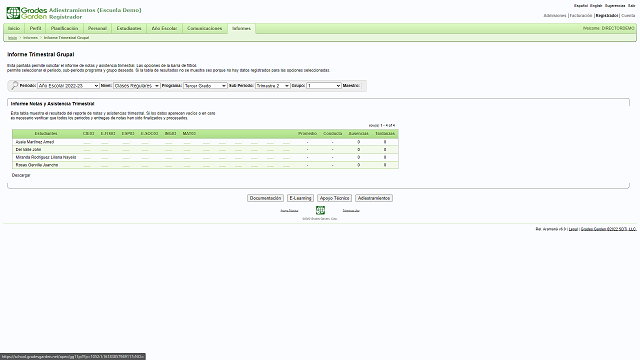Select the student row starting with Del
Viewport: 640px width, 360px height.
(205, 150)
